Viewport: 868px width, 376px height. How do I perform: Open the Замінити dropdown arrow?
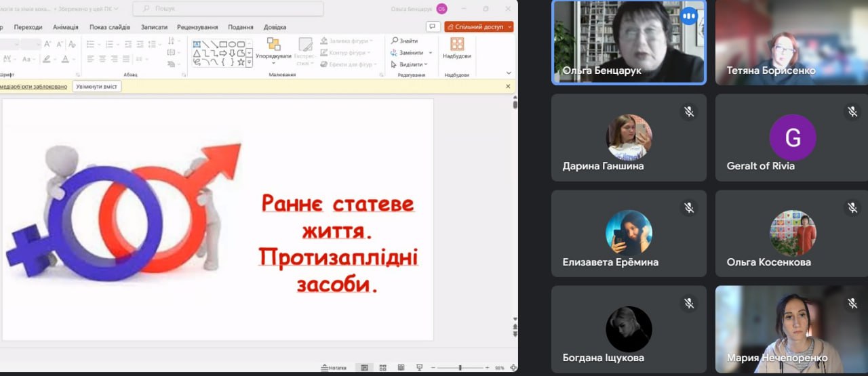click(x=429, y=53)
